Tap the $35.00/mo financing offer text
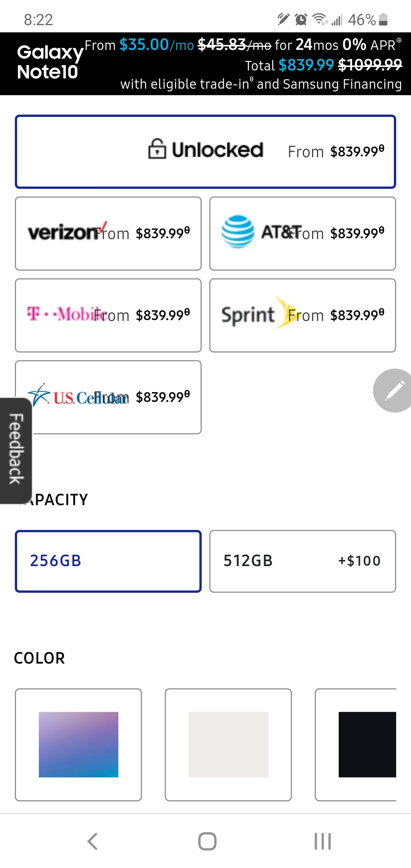The width and height of the screenshot is (411, 868). click(157, 45)
